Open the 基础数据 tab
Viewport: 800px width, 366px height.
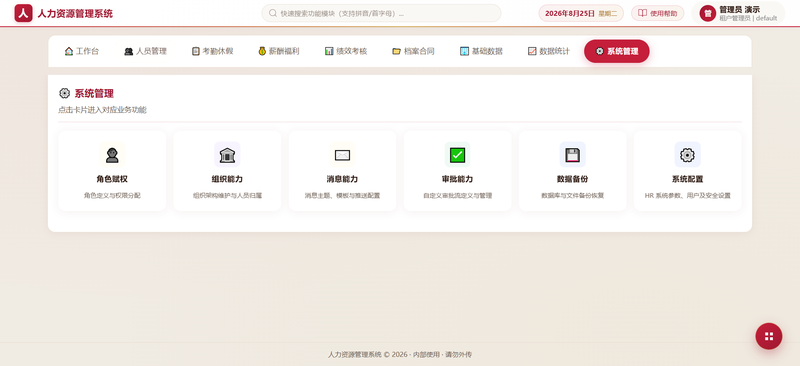[x=481, y=51]
